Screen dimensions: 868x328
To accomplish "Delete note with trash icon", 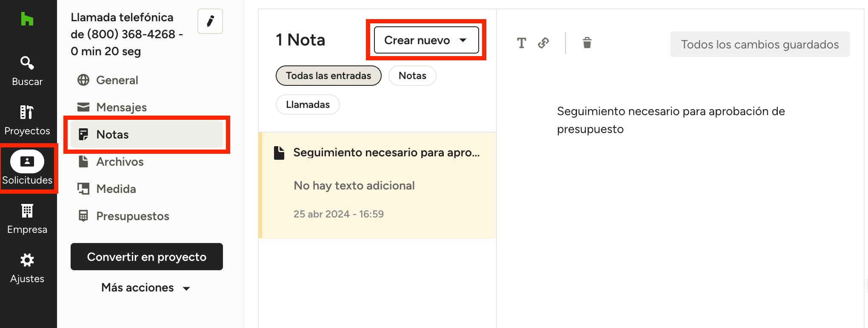I will click(587, 43).
